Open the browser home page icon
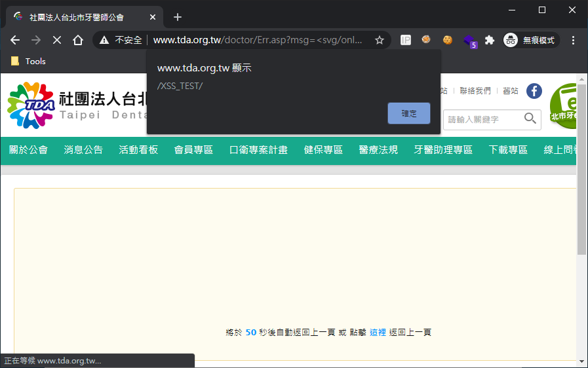The image size is (588, 368). point(78,40)
